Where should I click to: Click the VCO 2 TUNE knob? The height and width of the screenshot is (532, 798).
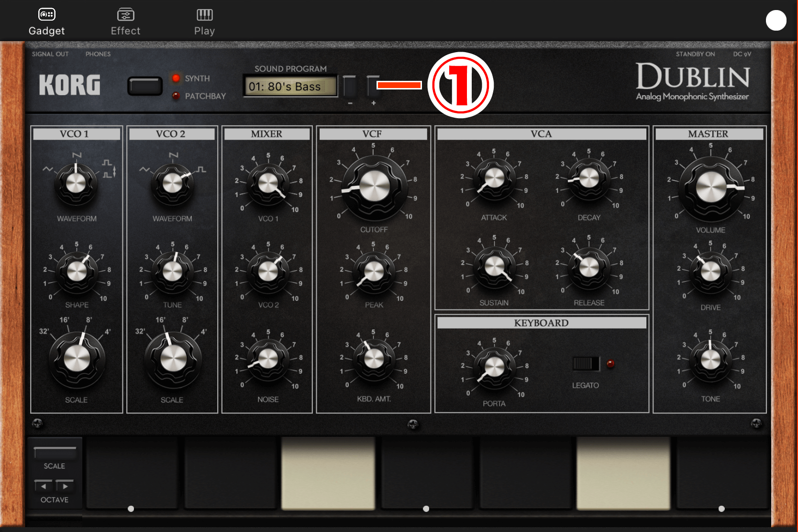(x=172, y=272)
